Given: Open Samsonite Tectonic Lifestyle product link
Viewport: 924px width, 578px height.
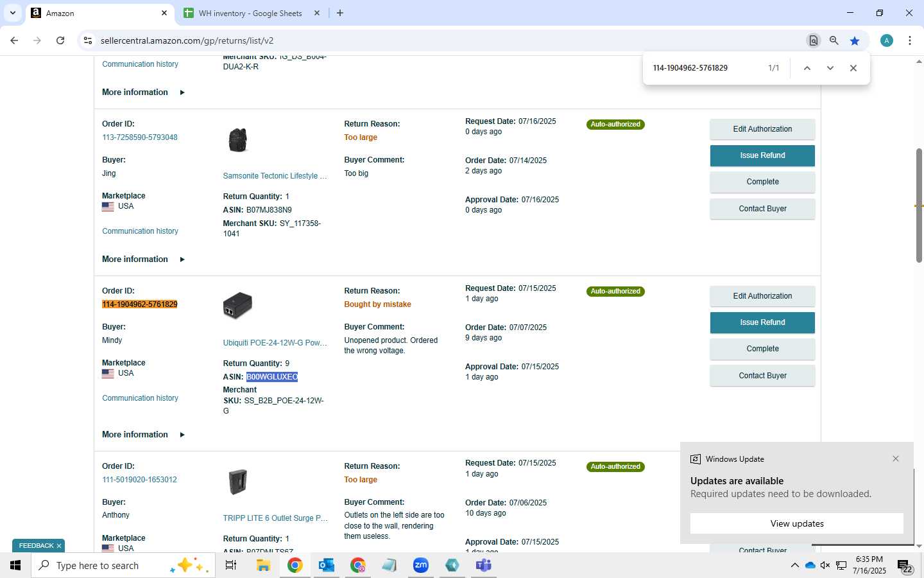Looking at the screenshot, I should tap(275, 176).
